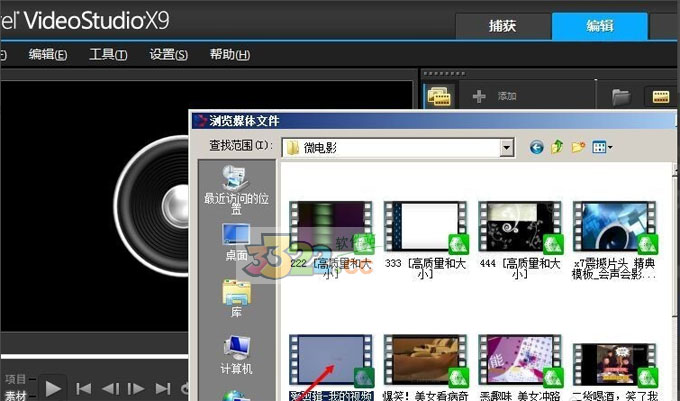Click the preview scrubber bar under the player
Viewport: 680px width, 401px height.
point(95,357)
